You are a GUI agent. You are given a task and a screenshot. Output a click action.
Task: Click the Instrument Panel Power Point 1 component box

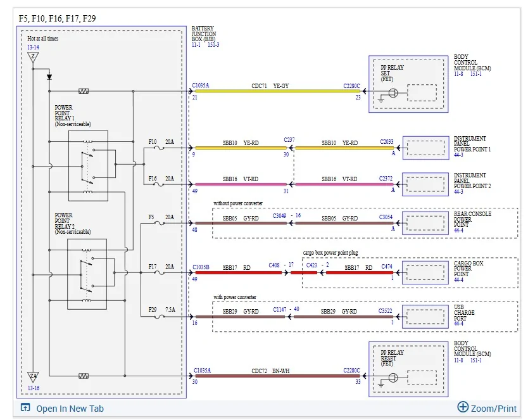(x=425, y=148)
